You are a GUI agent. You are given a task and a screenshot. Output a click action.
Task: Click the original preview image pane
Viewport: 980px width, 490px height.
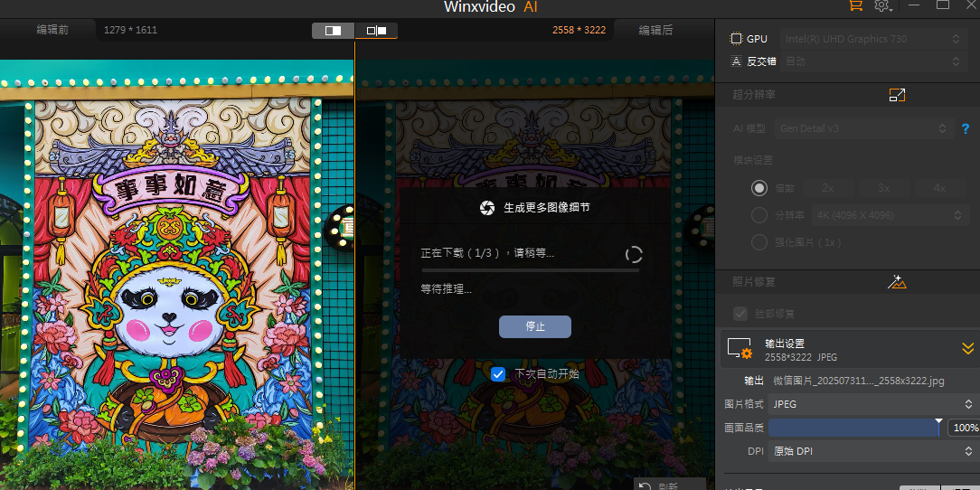tap(177, 275)
